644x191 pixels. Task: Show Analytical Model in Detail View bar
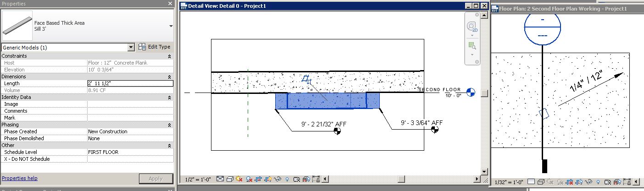[306, 179]
